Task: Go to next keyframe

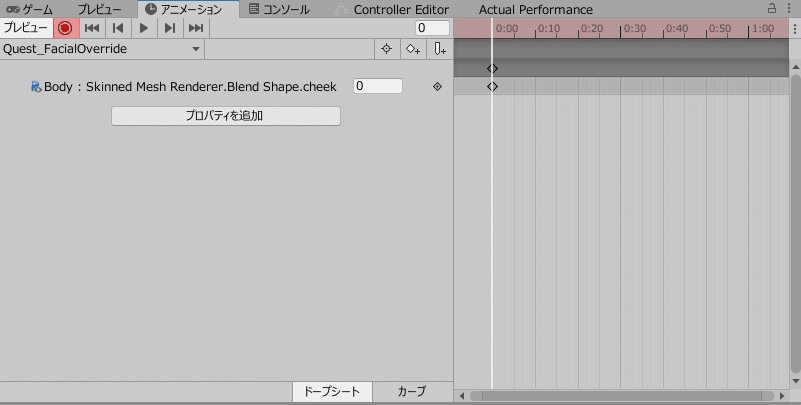Action: pyautogui.click(x=170, y=28)
